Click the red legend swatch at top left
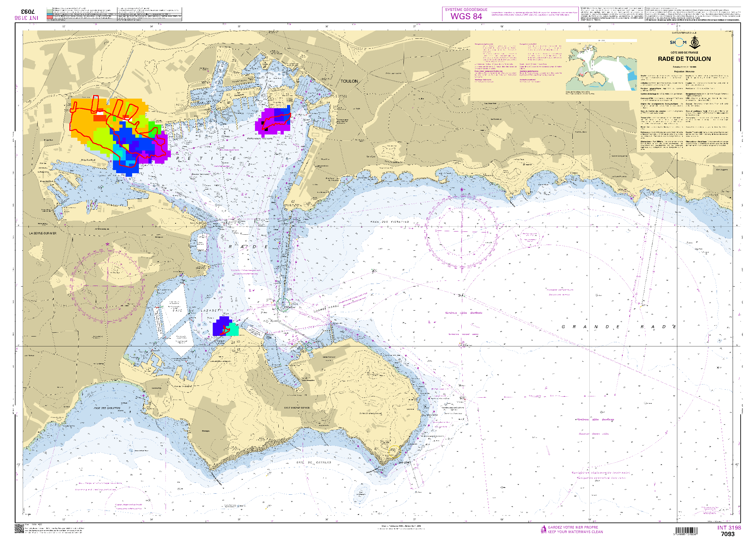This screenshot has height=543, width=756. pyautogui.click(x=50, y=17)
